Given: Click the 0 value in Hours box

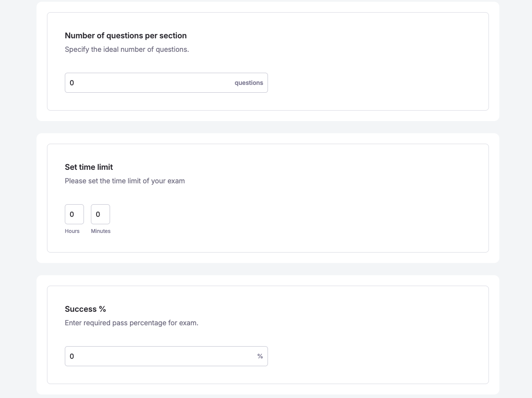Looking at the screenshot, I should [x=72, y=214].
